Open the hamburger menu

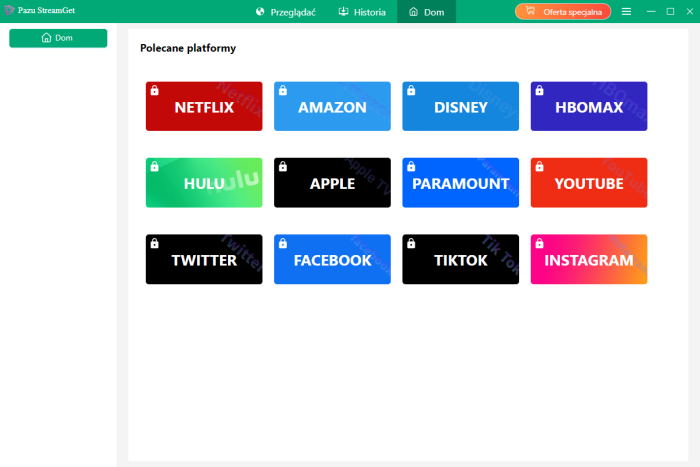tap(626, 12)
